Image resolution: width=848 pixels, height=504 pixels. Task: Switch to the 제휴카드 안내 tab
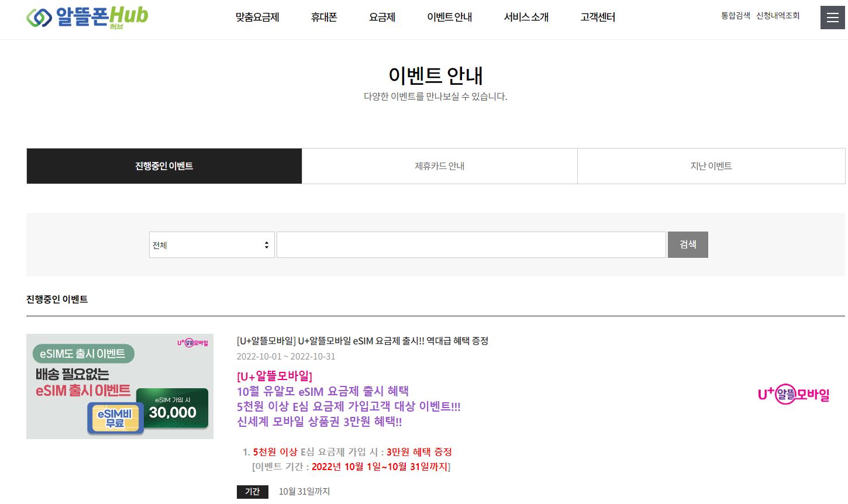pyautogui.click(x=440, y=166)
